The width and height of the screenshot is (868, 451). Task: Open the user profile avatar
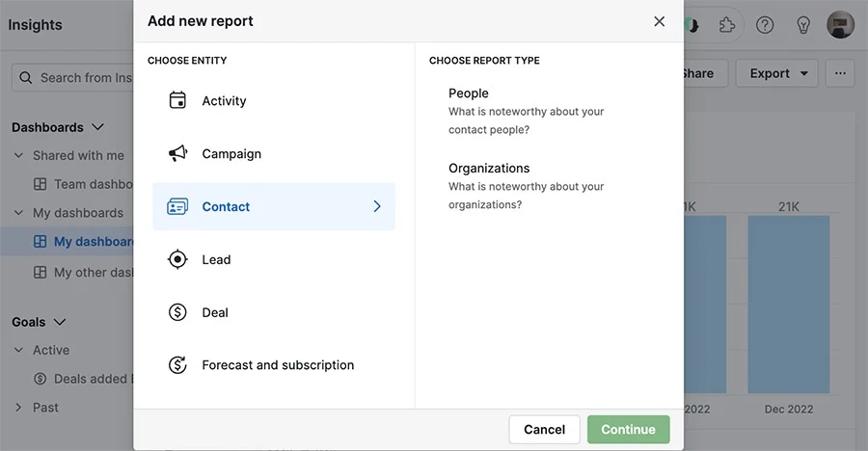pos(840,25)
